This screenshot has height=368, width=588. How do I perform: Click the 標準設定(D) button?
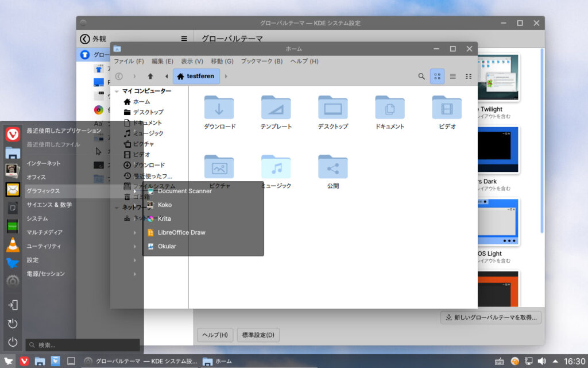(258, 335)
